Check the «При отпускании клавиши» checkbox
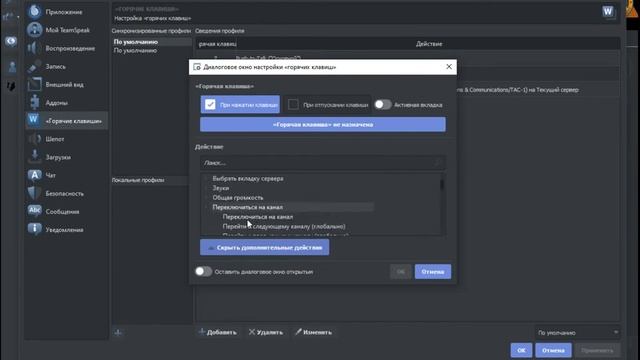Screen dimensions: 640x360 pos(293,104)
